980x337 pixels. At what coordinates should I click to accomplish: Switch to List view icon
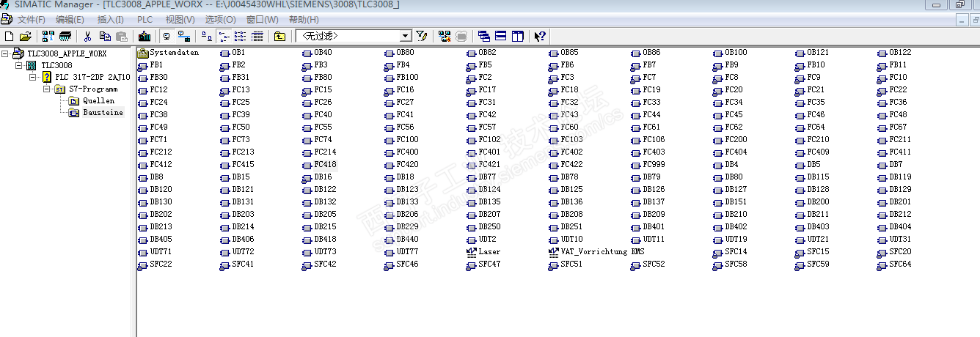(241, 36)
